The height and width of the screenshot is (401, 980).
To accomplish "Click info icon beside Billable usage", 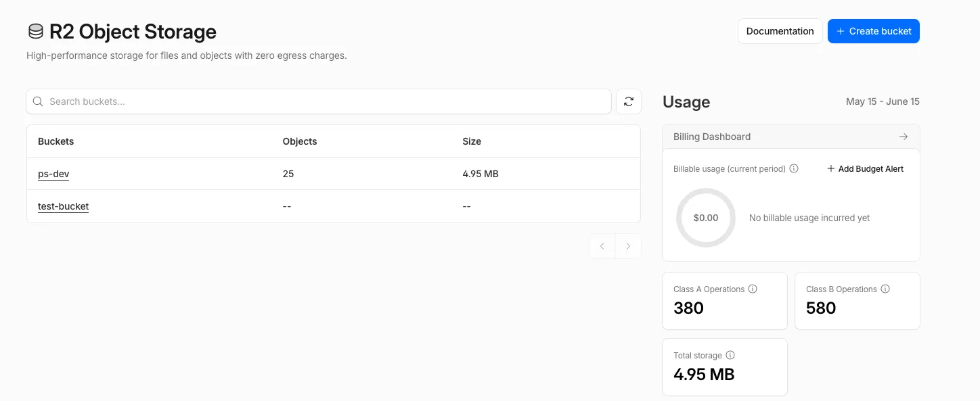I will pyautogui.click(x=795, y=168).
